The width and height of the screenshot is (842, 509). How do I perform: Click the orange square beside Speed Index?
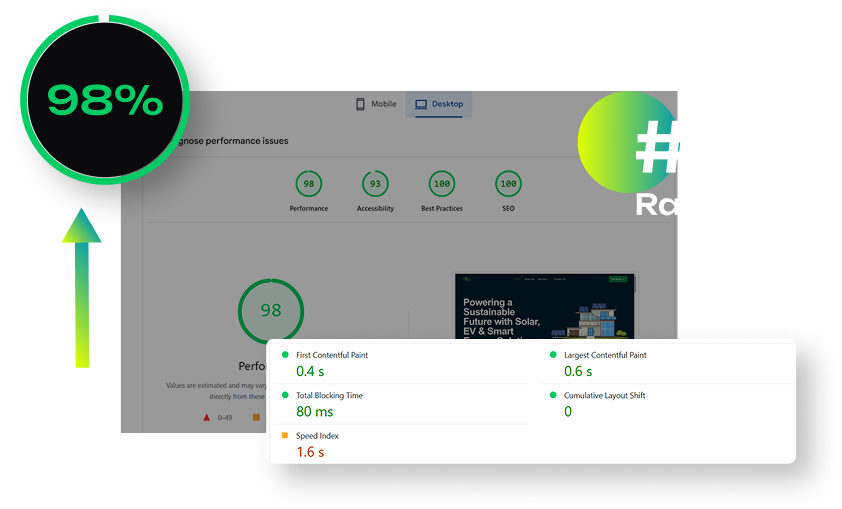pyautogui.click(x=285, y=436)
